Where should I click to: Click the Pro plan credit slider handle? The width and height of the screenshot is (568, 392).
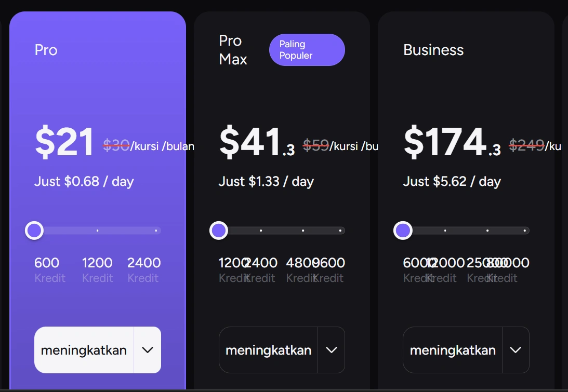(x=34, y=230)
